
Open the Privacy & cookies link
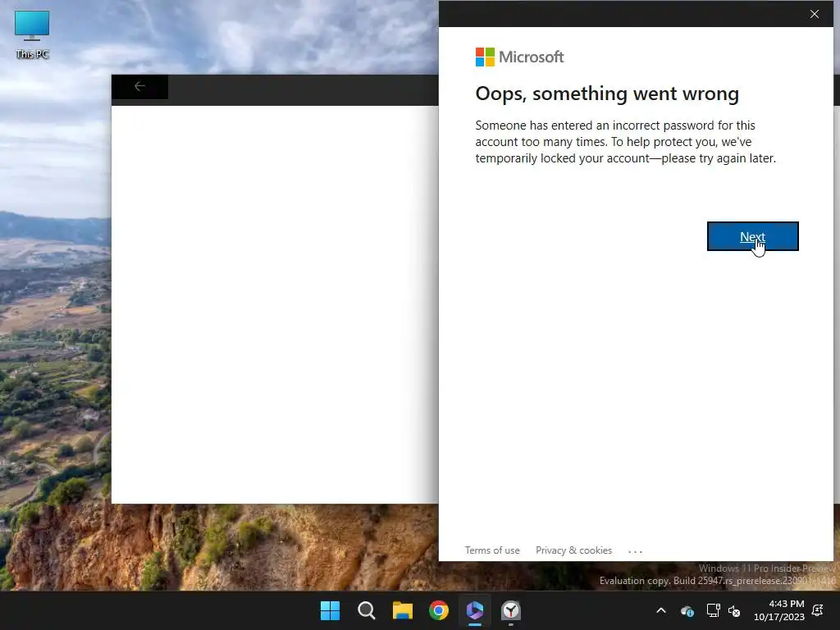(x=573, y=550)
